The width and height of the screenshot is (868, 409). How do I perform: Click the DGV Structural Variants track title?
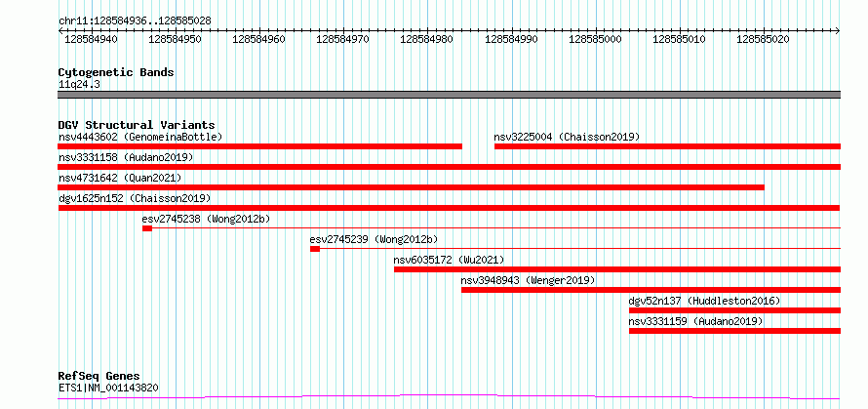[x=137, y=125]
